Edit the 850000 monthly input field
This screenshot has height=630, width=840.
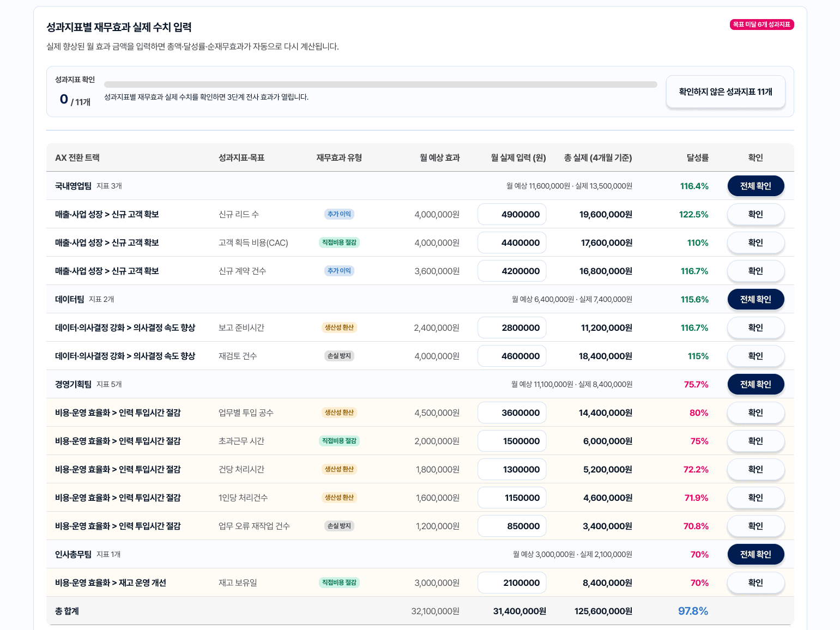click(x=512, y=526)
